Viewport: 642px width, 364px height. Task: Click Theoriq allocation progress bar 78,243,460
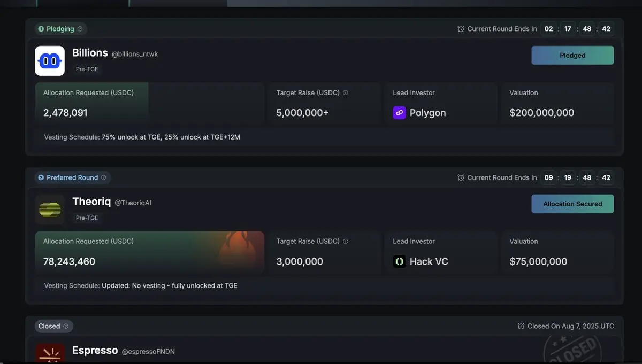click(150, 252)
